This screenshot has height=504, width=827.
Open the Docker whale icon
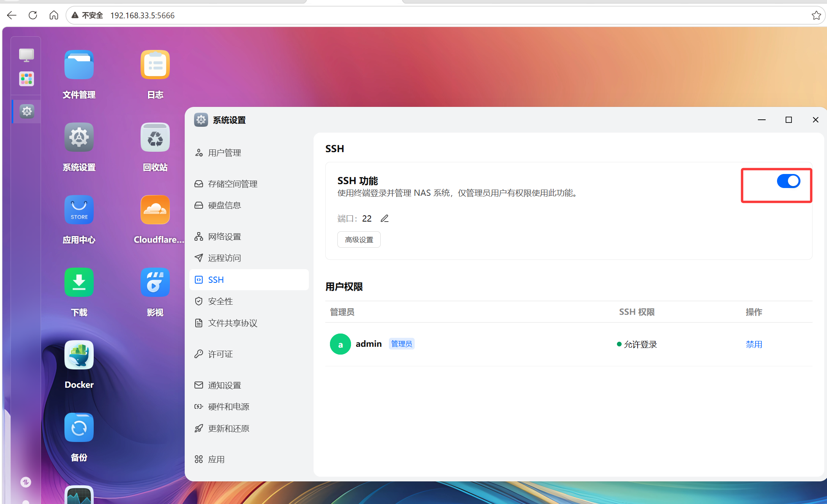coord(79,355)
